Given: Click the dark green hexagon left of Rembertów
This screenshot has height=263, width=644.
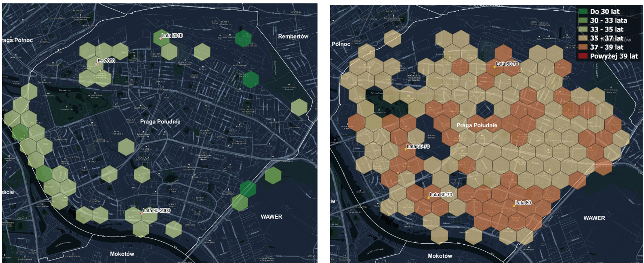Looking at the screenshot, I should (x=243, y=39).
